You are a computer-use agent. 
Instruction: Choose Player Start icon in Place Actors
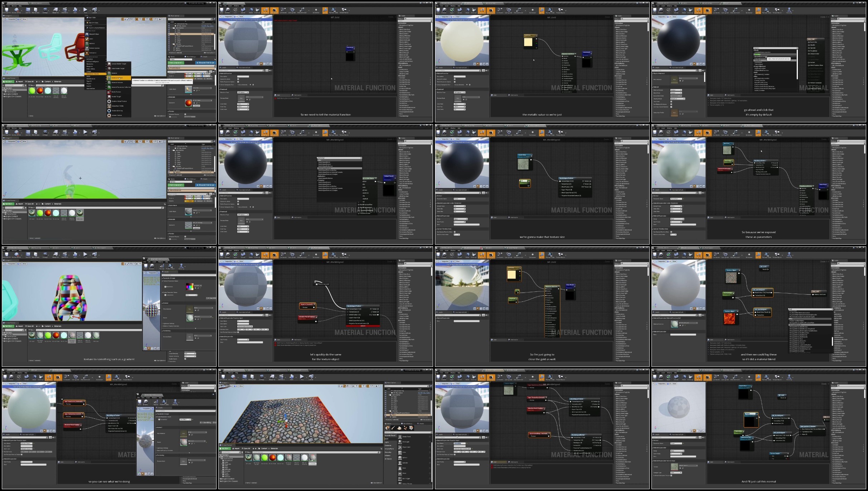400,447
